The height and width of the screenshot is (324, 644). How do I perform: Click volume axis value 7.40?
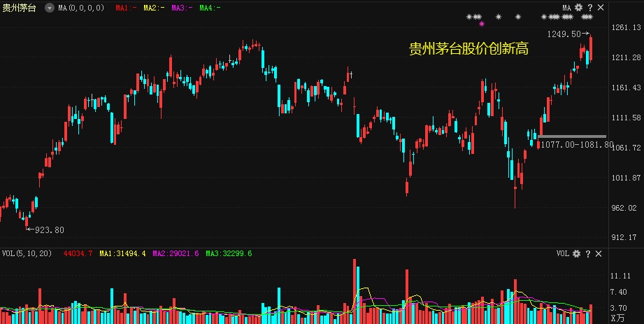pyautogui.click(x=618, y=292)
